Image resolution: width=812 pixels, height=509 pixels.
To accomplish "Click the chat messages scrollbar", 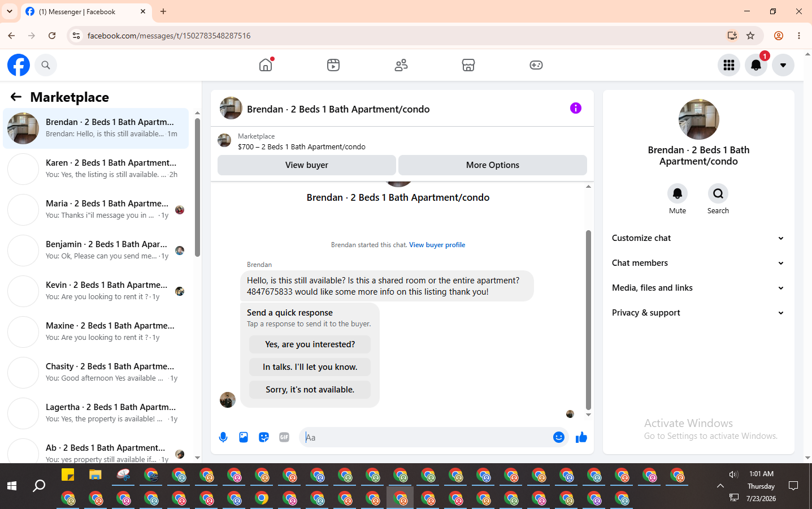I will pos(588,320).
